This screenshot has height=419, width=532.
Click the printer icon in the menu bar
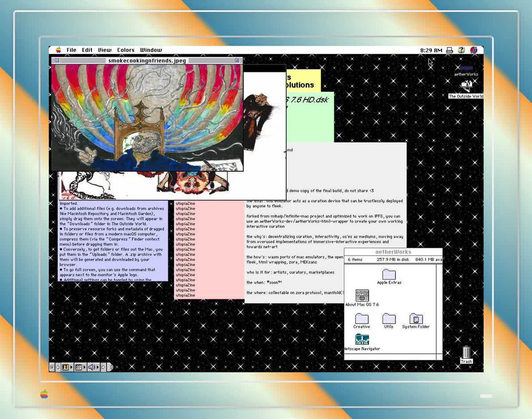coord(449,50)
